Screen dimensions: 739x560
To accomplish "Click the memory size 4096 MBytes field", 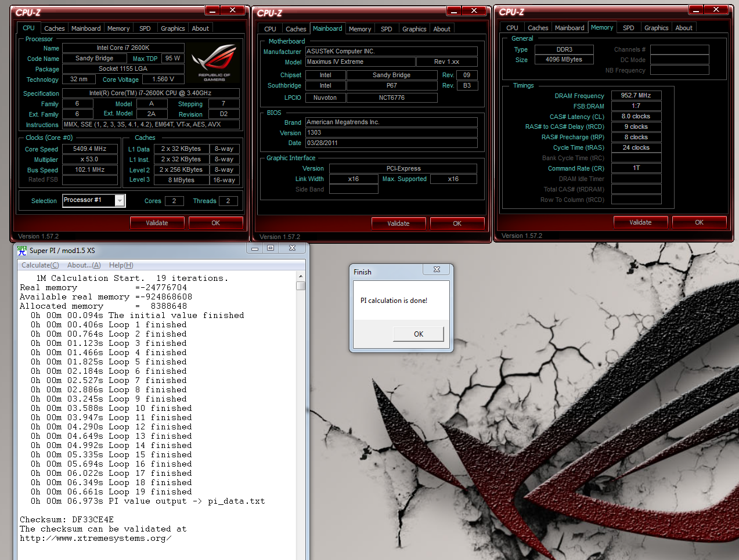I will click(x=564, y=60).
